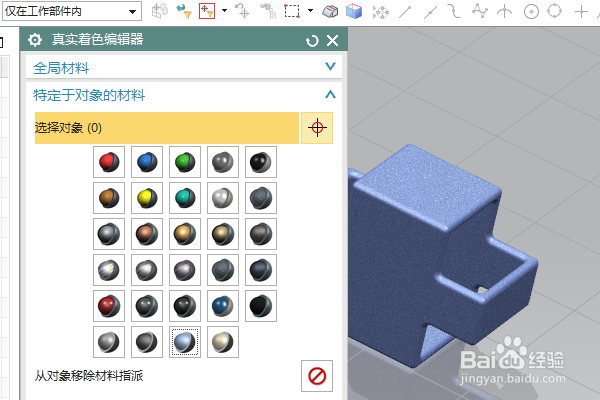
Task: Click the settings gear in 真实着色编辑器 header
Action: point(35,39)
